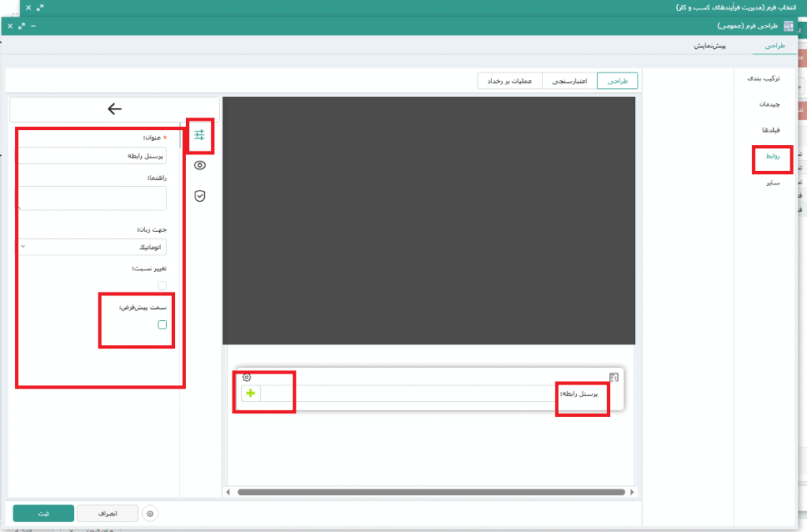The width and height of the screenshot is (807, 532).
Task: Click the انصراف cancel button
Action: (108, 514)
